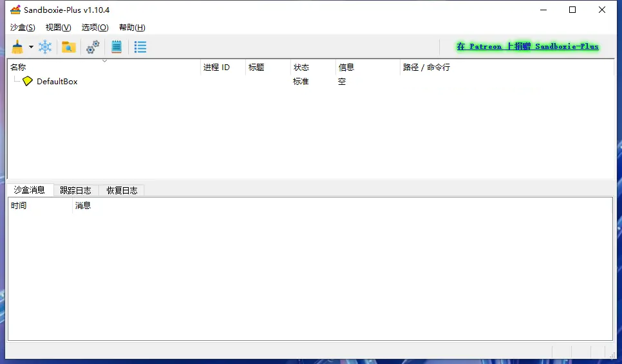622x364 pixels.
Task: Open the dropdown arrow next to broom icon
Action: click(x=31, y=47)
